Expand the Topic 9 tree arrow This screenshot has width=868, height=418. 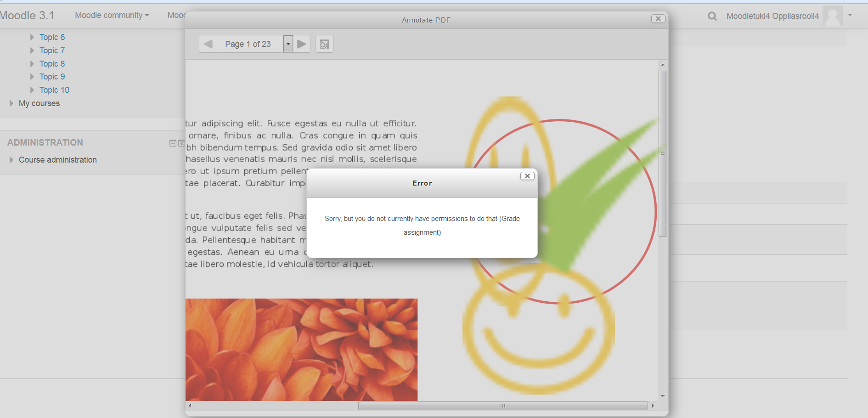tap(32, 77)
